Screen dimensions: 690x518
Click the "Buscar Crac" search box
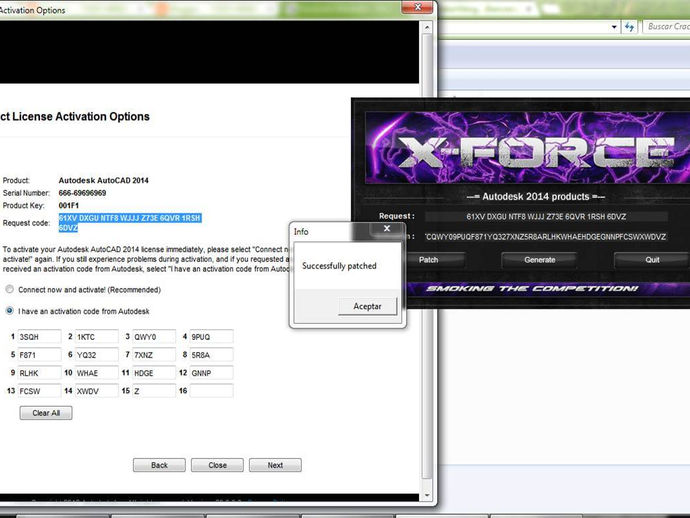666,27
